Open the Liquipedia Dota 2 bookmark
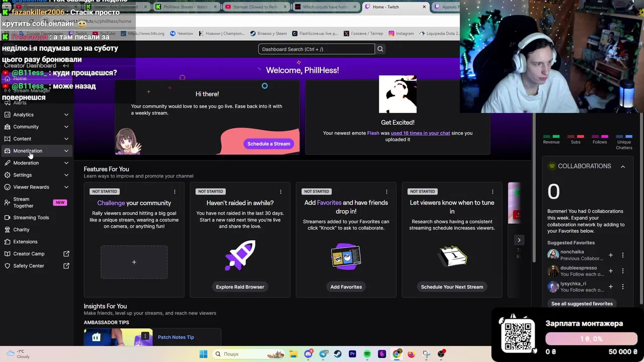 [x=439, y=34]
